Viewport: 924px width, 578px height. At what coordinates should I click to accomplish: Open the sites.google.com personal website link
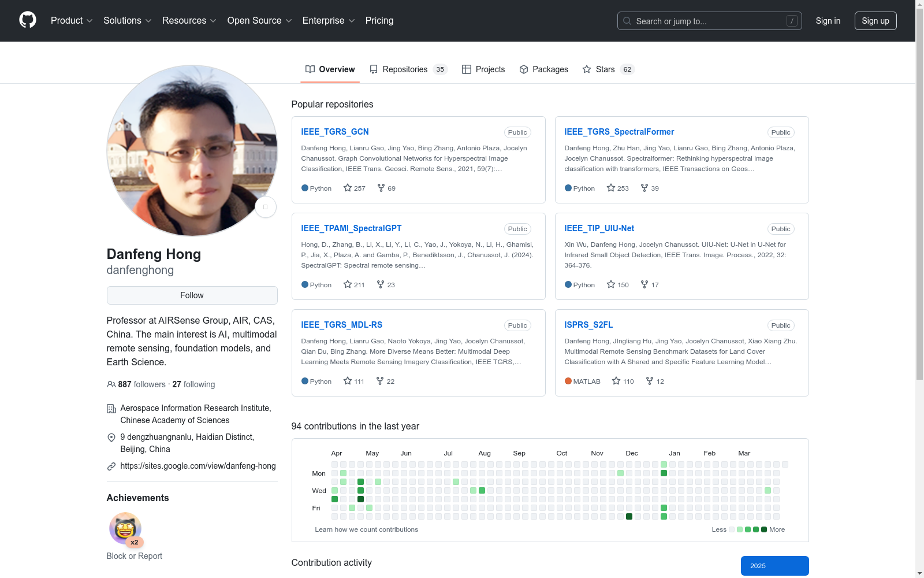[198, 466]
